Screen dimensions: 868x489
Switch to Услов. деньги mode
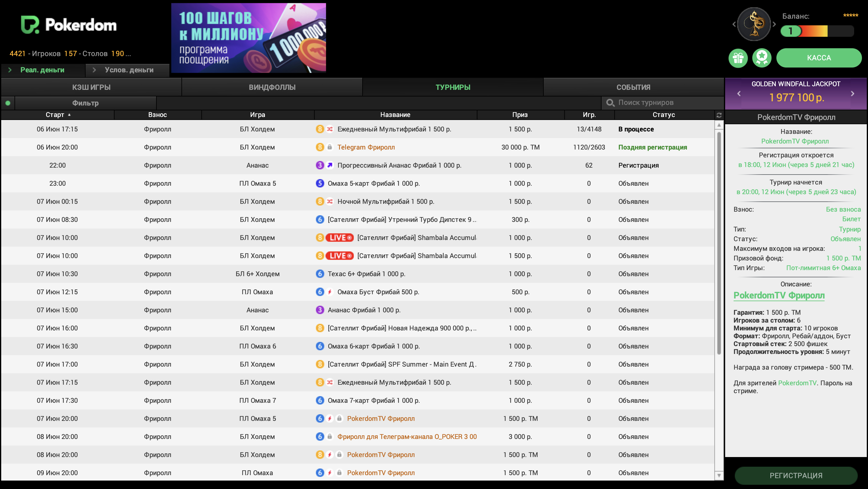point(127,70)
